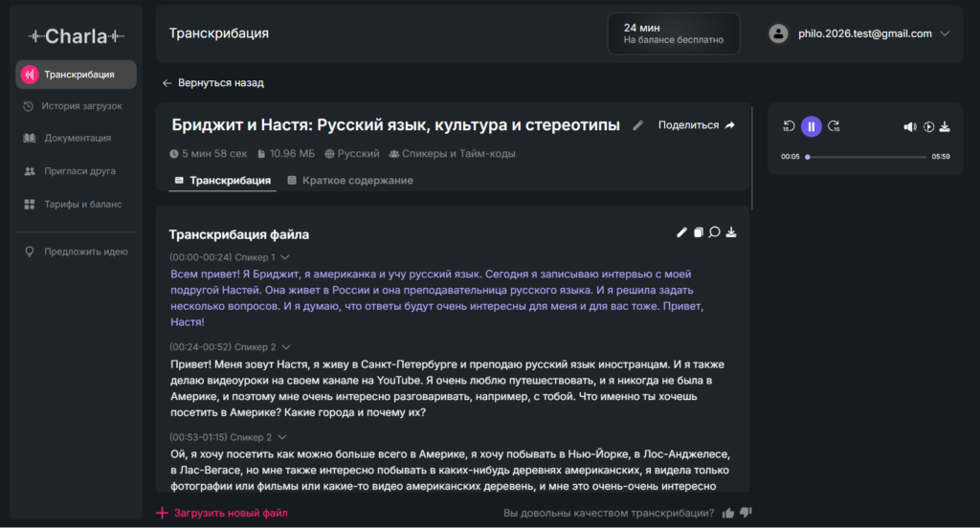This screenshot has height=528, width=980.
Task: Click the Спикеры и Тайм-коды label
Action: [x=453, y=154]
